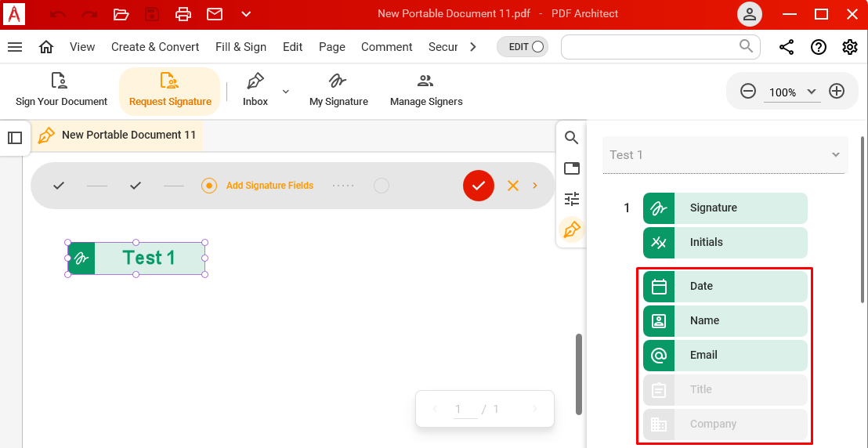The image size is (868, 448).
Task: Click the page number input field
Action: [x=465, y=410]
